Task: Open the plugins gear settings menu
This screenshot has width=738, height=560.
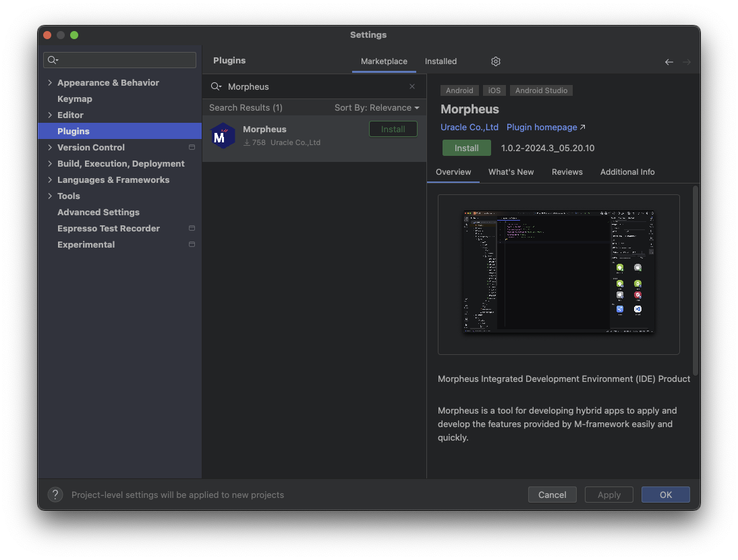Action: (x=496, y=61)
